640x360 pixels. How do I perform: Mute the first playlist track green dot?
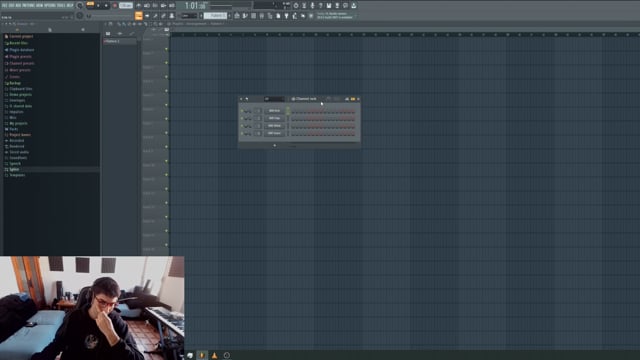pyautogui.click(x=166, y=49)
